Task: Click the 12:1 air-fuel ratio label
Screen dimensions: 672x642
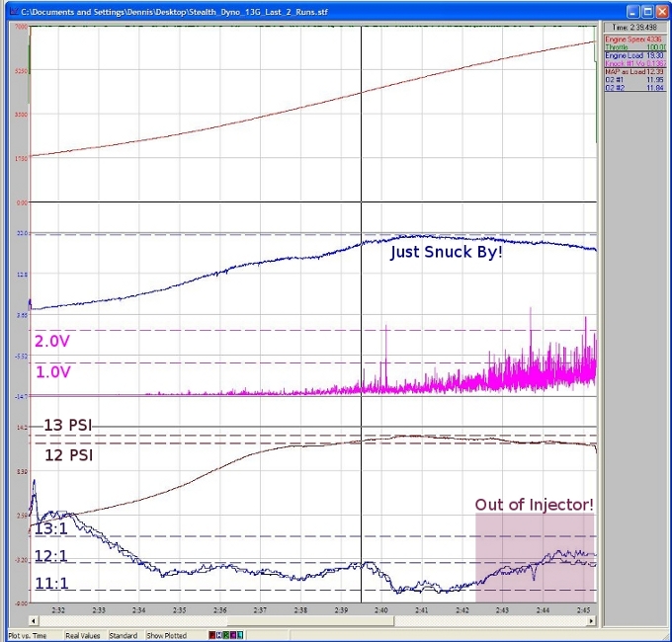Action: 51,556
